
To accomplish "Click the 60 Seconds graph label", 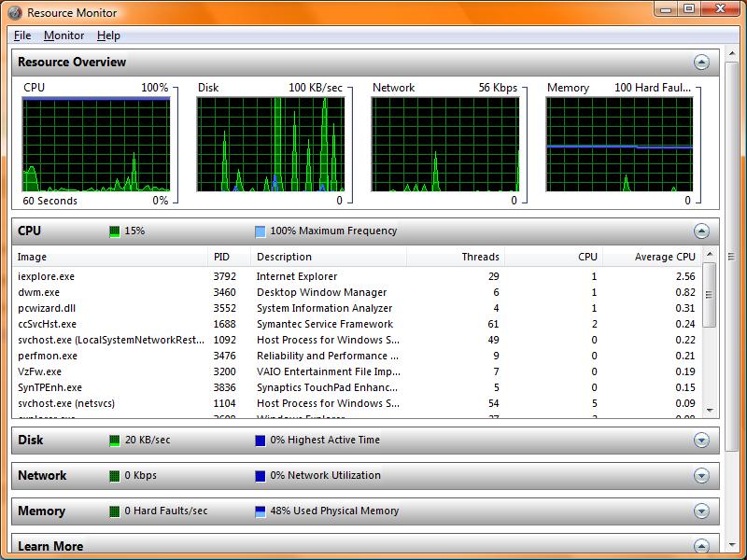I will pyautogui.click(x=50, y=201).
